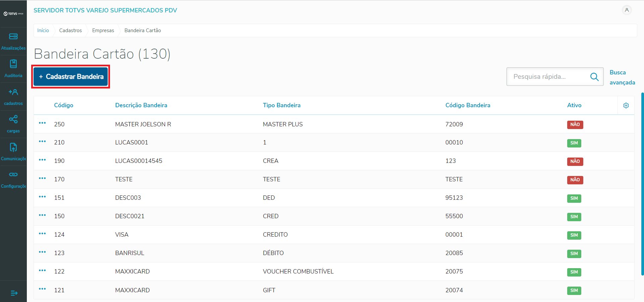Image resolution: width=644 pixels, height=302 pixels.
Task: Open row actions for code 170
Action: click(x=42, y=178)
